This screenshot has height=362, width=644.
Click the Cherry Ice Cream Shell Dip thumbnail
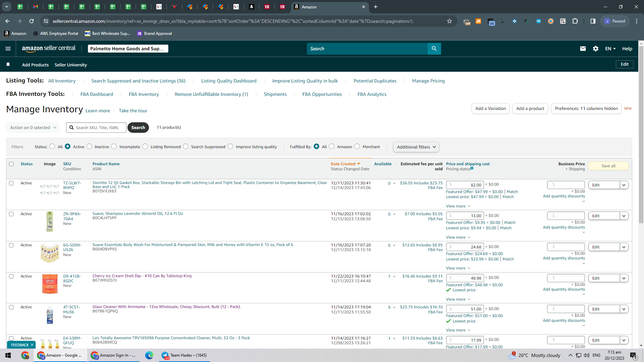click(x=50, y=284)
